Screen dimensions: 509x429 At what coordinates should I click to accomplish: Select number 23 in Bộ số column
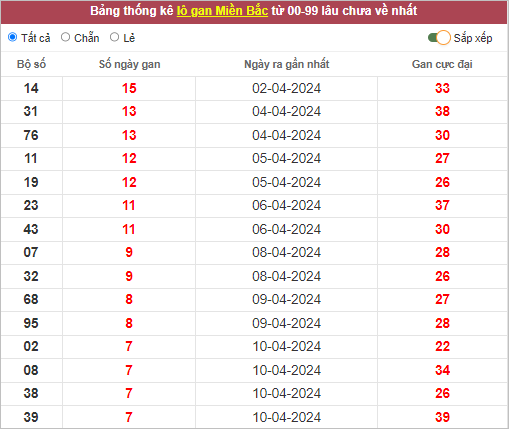pyautogui.click(x=31, y=205)
